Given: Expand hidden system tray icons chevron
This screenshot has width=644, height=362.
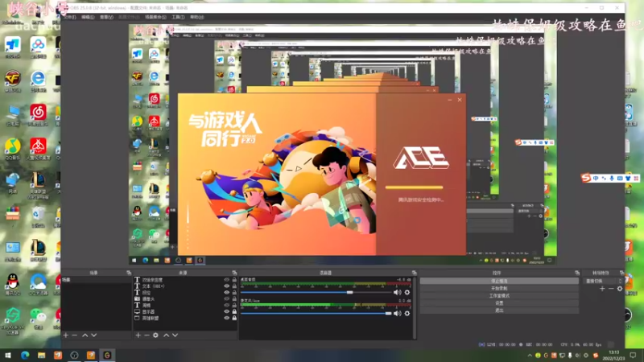Looking at the screenshot, I should 530,356.
